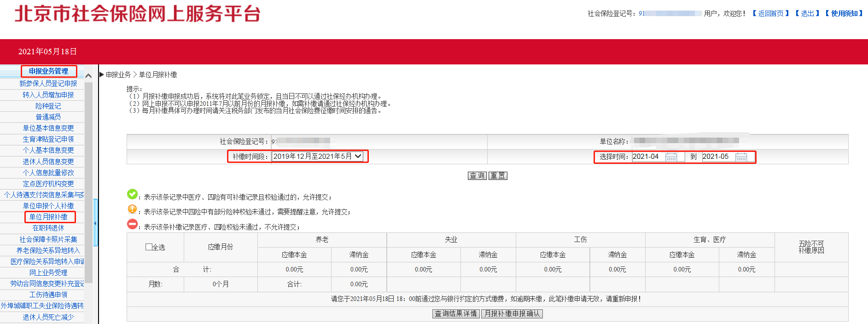Open 定点医疗机构变更 menu item
Viewport: 868px width, 324px height.
[x=48, y=184]
